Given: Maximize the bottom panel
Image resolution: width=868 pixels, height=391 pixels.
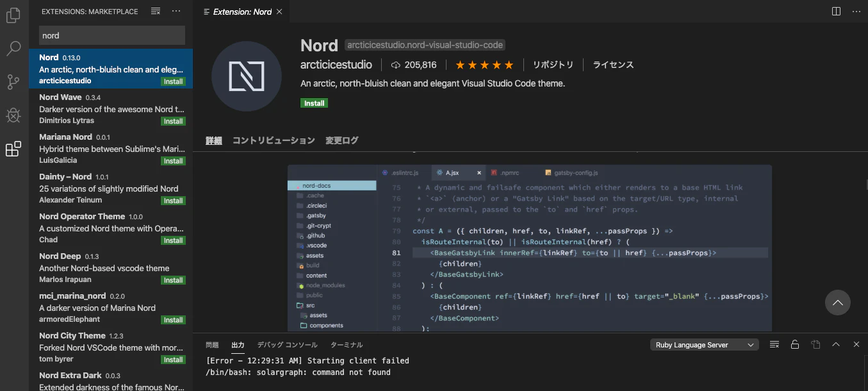Looking at the screenshot, I should point(836,345).
